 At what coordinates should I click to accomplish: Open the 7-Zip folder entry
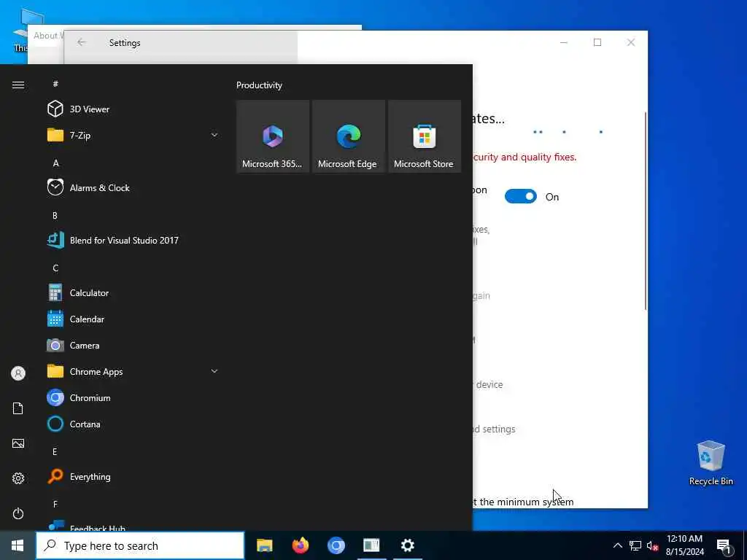pos(133,135)
